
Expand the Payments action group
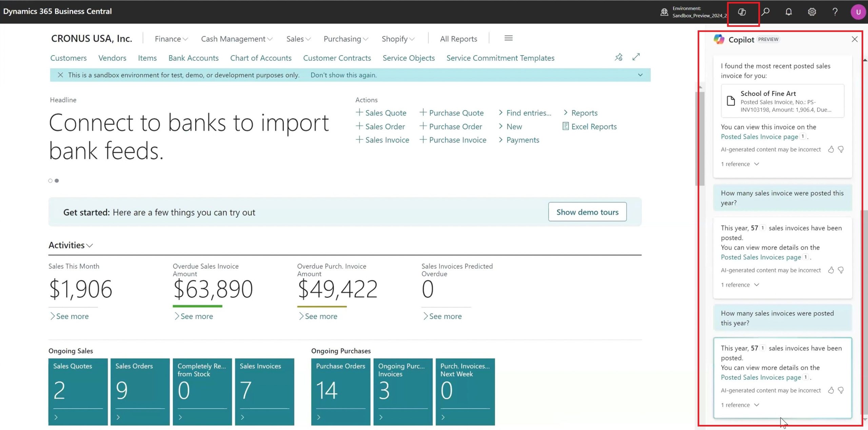[519, 140]
